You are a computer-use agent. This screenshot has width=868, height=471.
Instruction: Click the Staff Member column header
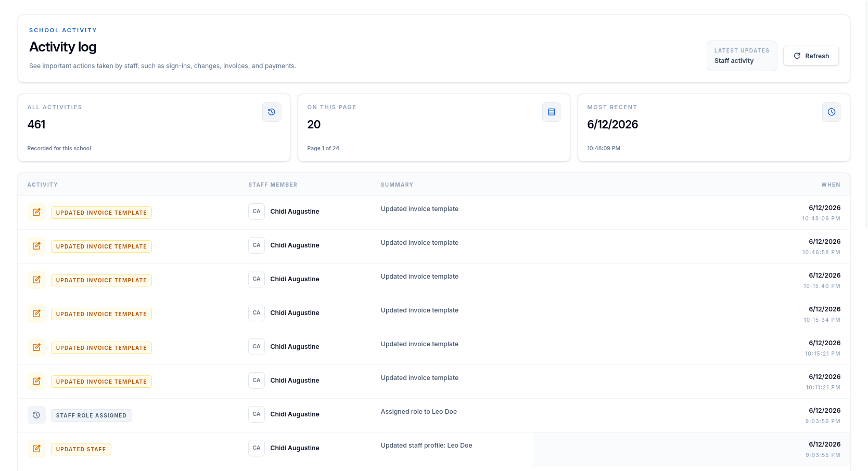[x=273, y=185]
